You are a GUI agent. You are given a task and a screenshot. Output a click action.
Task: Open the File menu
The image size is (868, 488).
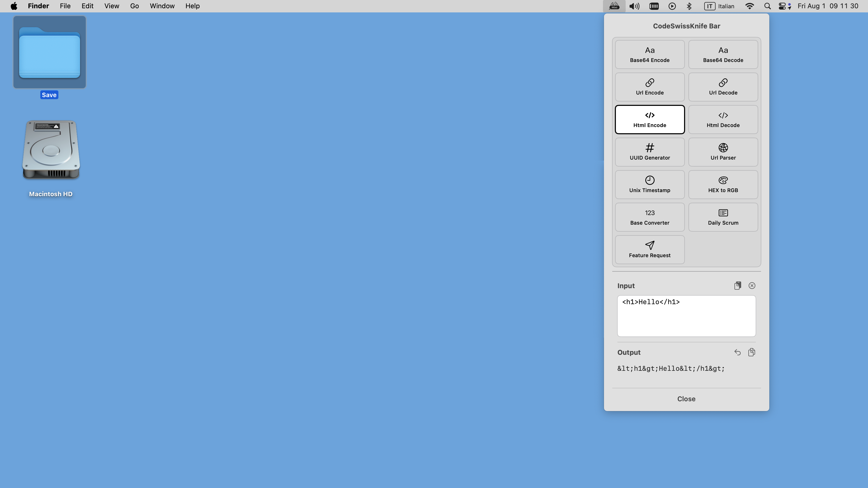click(65, 6)
